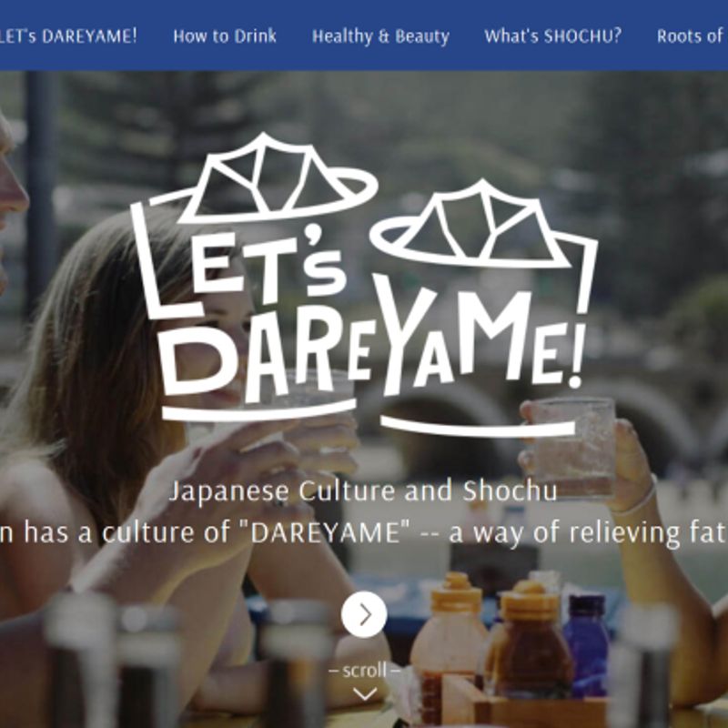Image resolution: width=728 pixels, height=728 pixels.
Task: Select the Japanese Culture and Shochu heading
Action: point(363,490)
